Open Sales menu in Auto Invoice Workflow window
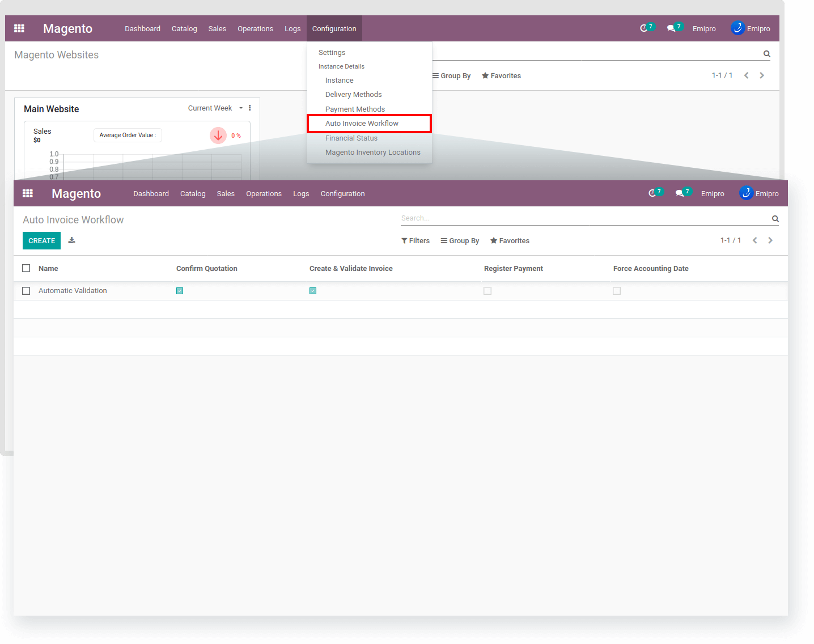This screenshot has width=814, height=644. 226,194
